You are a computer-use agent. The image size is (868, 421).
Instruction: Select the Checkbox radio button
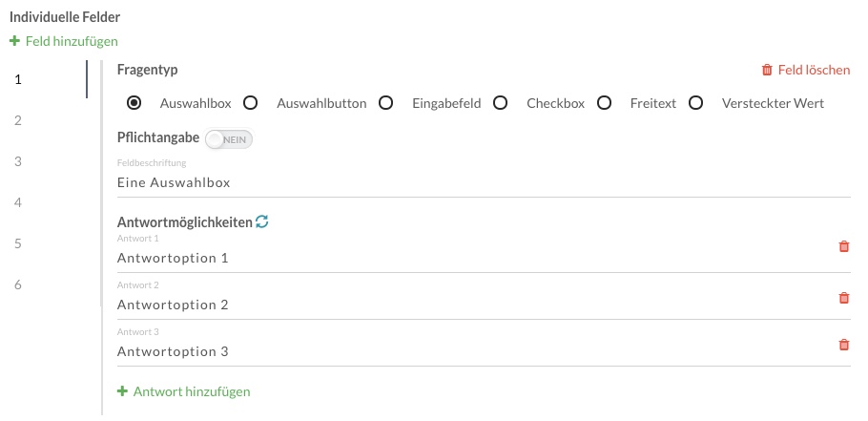point(501,103)
